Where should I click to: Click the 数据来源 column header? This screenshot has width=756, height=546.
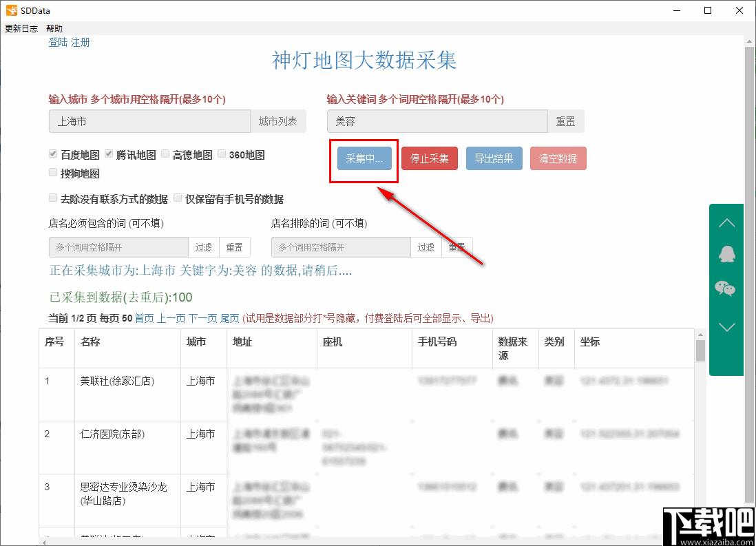(516, 348)
